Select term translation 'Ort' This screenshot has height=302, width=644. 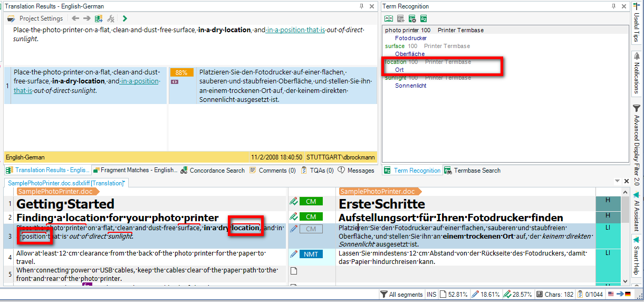tap(399, 70)
